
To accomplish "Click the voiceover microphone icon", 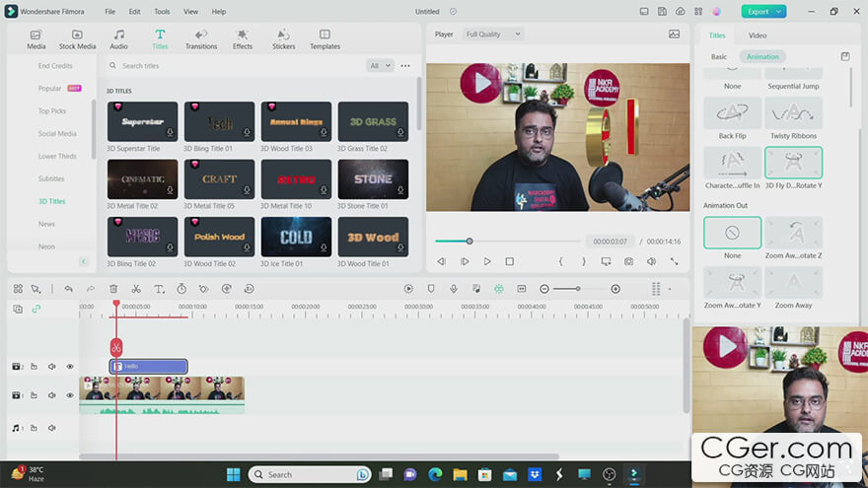I will (454, 289).
